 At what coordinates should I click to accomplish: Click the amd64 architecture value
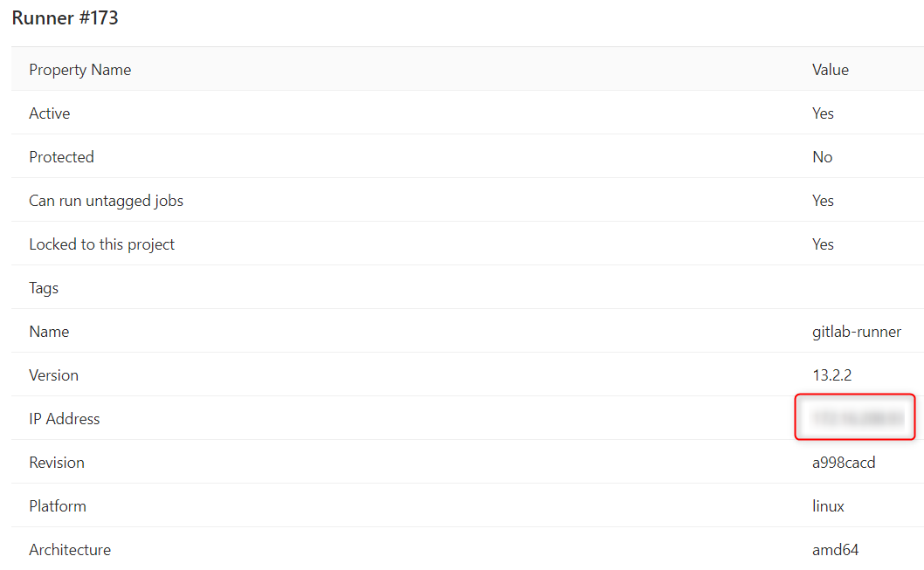click(835, 549)
